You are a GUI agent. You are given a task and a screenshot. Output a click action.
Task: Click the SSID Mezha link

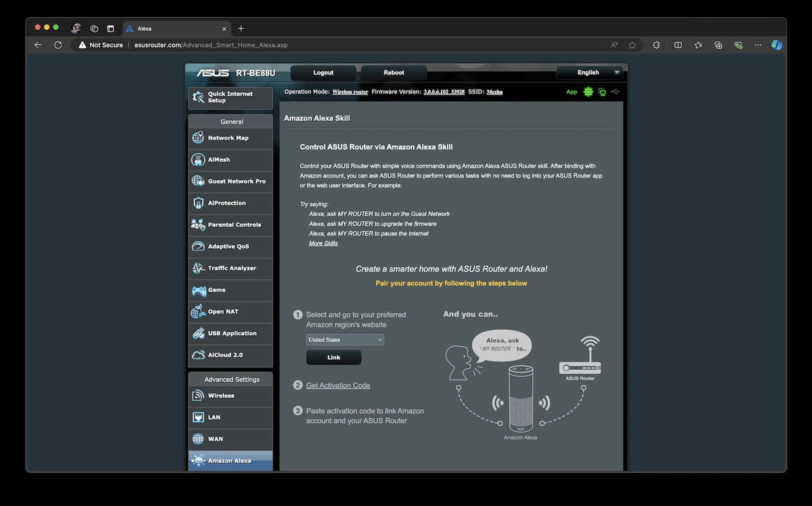coord(494,92)
